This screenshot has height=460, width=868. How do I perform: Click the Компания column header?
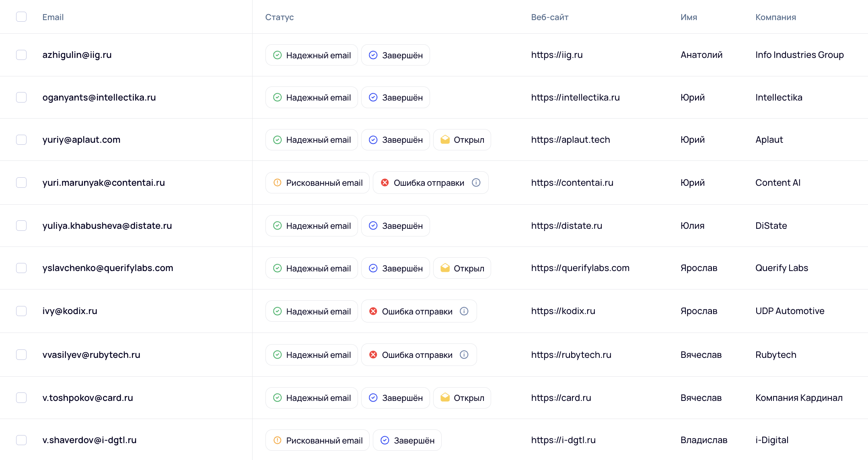pos(775,17)
